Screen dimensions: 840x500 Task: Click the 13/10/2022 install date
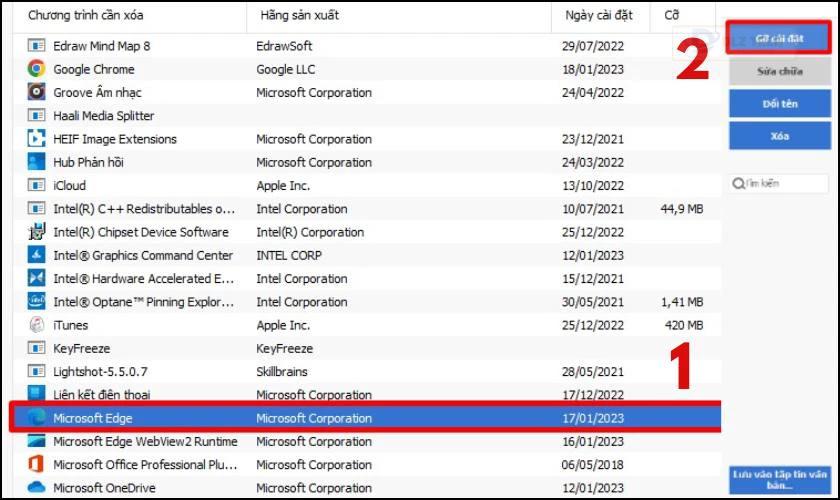pos(592,185)
